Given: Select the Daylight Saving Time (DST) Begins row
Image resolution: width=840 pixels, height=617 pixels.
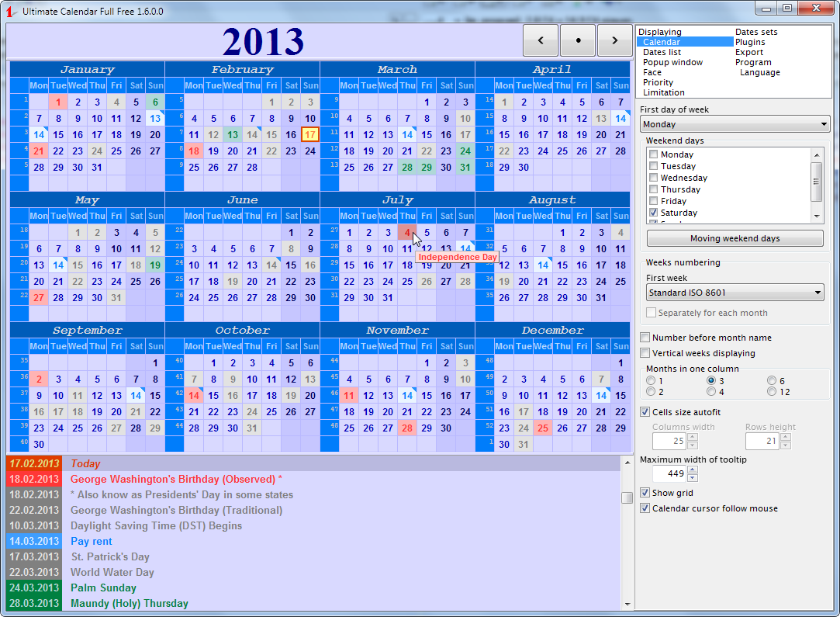Looking at the screenshot, I should pos(313,526).
